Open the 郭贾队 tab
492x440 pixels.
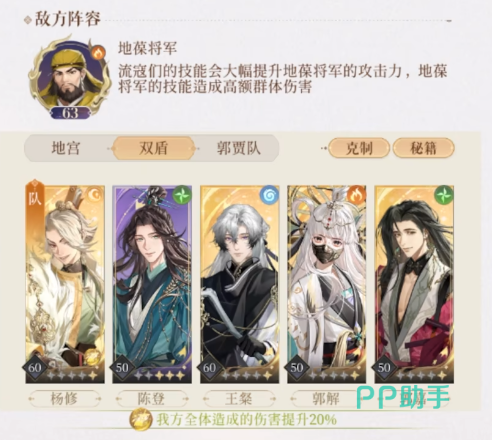238,148
